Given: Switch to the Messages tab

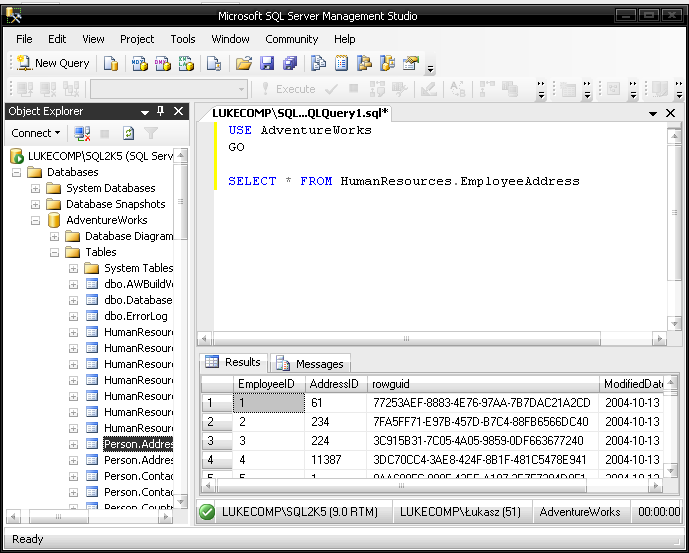Looking at the screenshot, I should point(310,364).
